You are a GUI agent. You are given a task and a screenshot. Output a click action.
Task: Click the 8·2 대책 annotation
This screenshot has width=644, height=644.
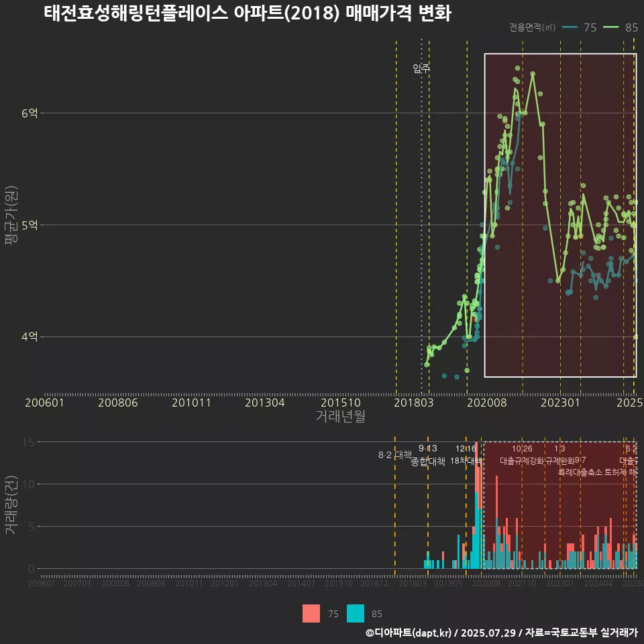click(x=394, y=455)
